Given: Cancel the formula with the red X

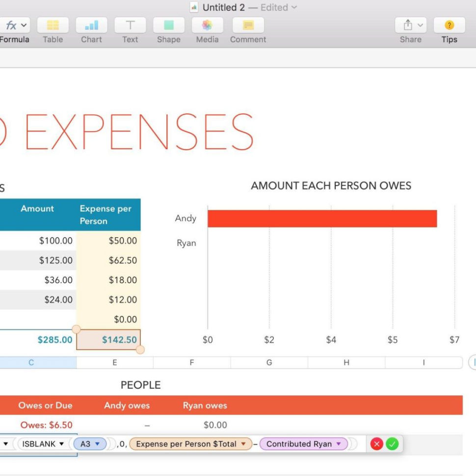Looking at the screenshot, I should pyautogui.click(x=376, y=444).
